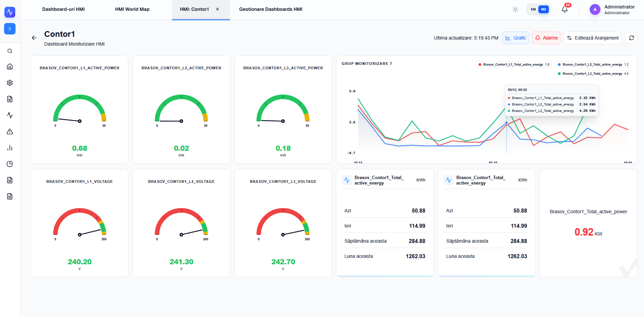Refresh the dashboard with the circular arrows icon

(632, 38)
